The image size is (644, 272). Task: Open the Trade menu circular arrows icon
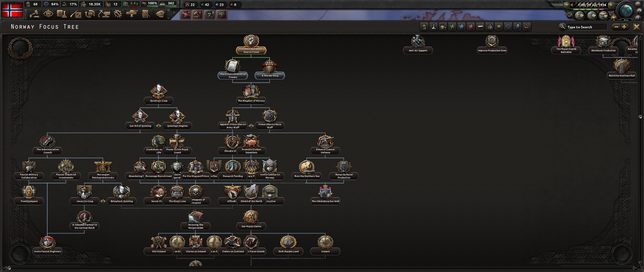point(91,14)
